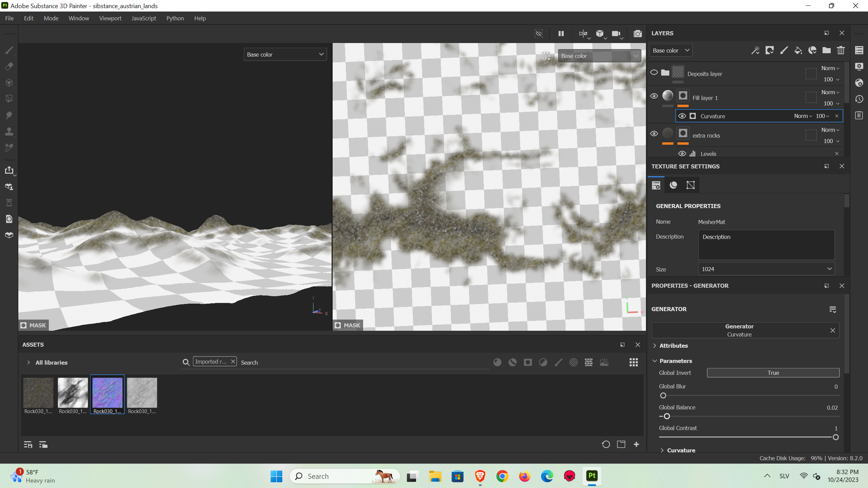Open the Mode menu

click(x=51, y=18)
